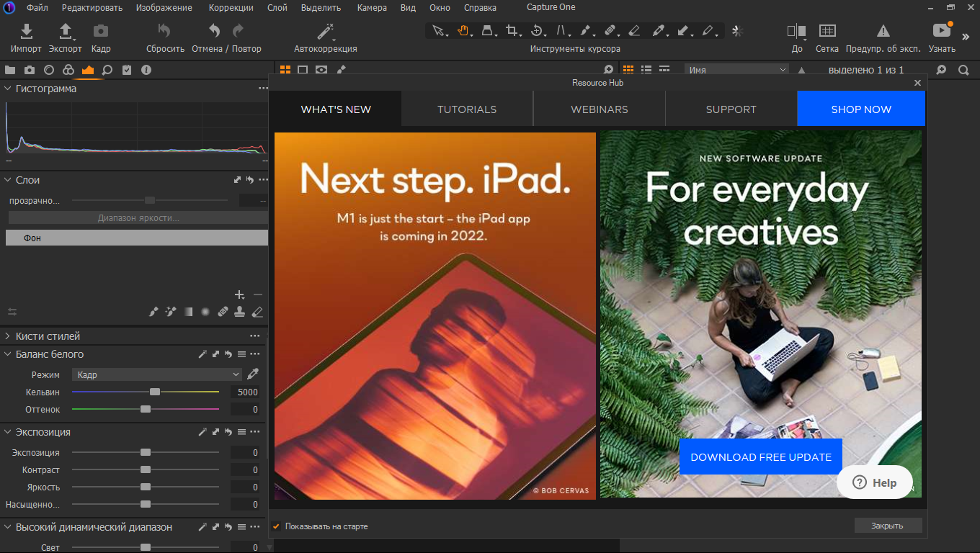The height and width of the screenshot is (553, 980).
Task: Collapse the Баланс белого panel
Action: click(7, 354)
